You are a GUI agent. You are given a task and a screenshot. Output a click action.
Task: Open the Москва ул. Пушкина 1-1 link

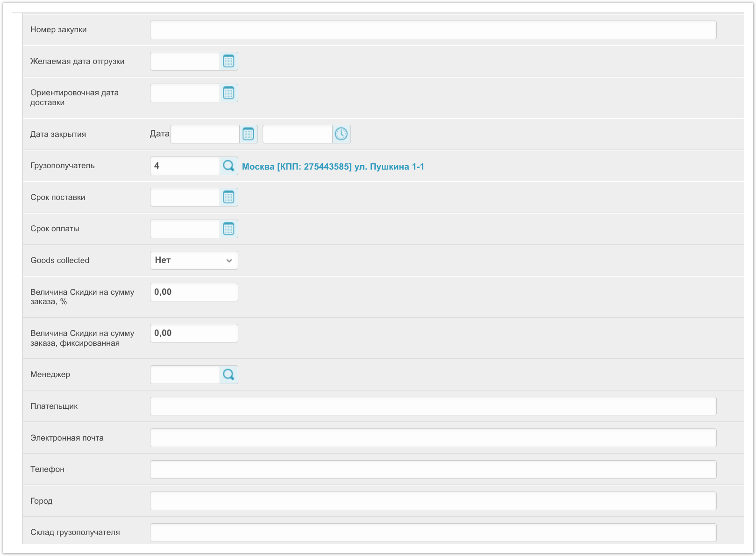coord(333,167)
